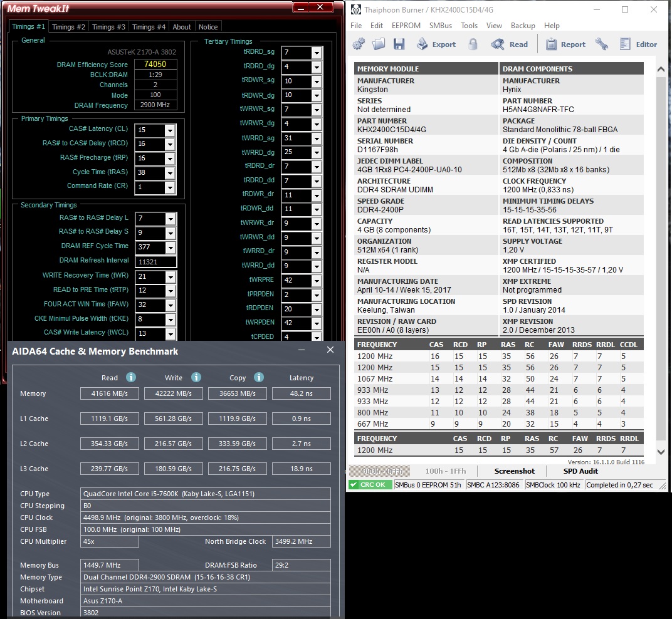This screenshot has width=672, height=619.
Task: Click the Memory Latency 48.2 ns result field
Action: click(x=302, y=393)
